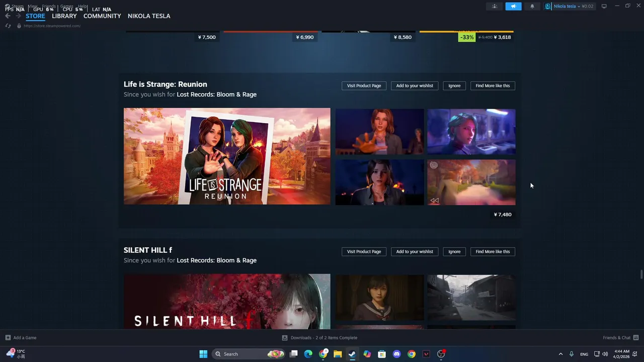View the SILENT HILL f foggy street screenshot

[471, 298]
